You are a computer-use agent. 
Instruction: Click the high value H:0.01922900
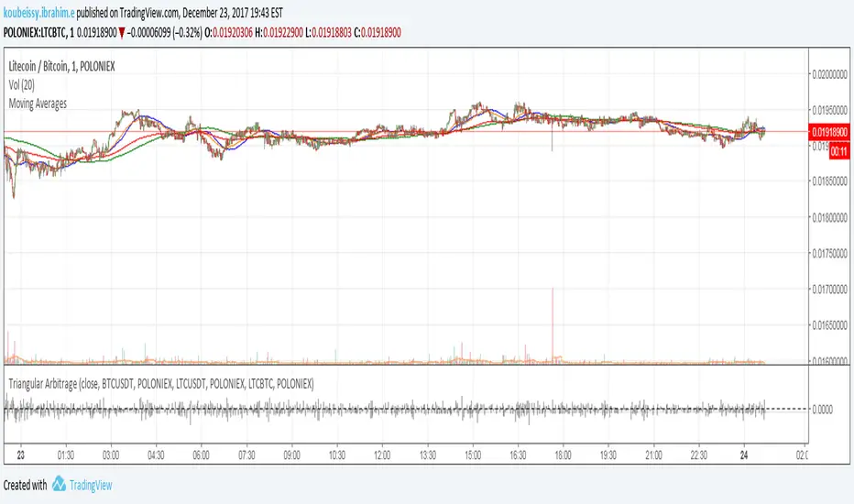coord(279,33)
